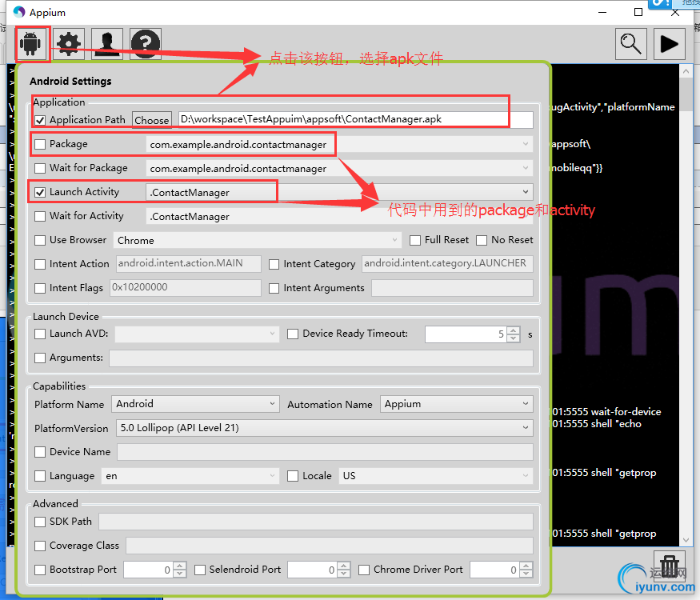Click the Intent Category text field
The width and height of the screenshot is (700, 600).
point(447,263)
